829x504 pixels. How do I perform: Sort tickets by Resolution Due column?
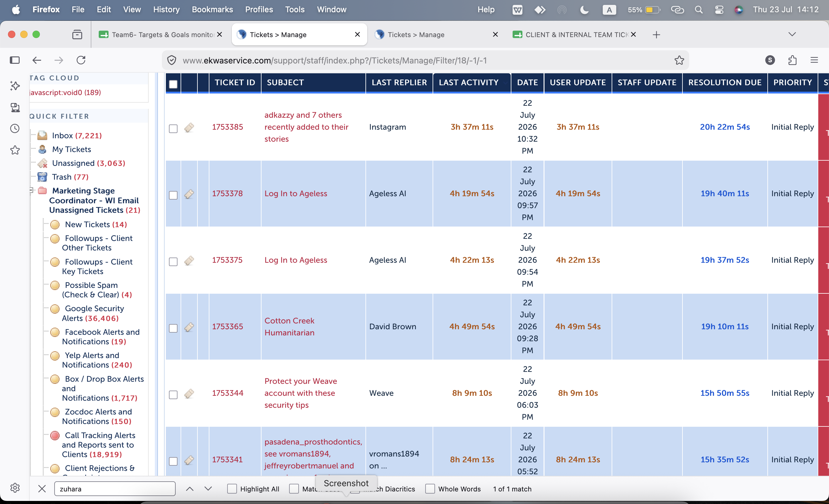coord(725,82)
